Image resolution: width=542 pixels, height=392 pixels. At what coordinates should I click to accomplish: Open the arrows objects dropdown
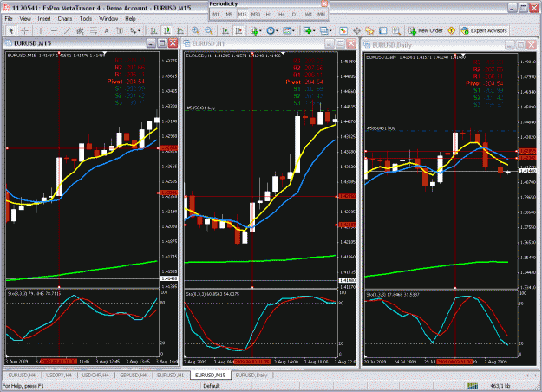point(134,30)
